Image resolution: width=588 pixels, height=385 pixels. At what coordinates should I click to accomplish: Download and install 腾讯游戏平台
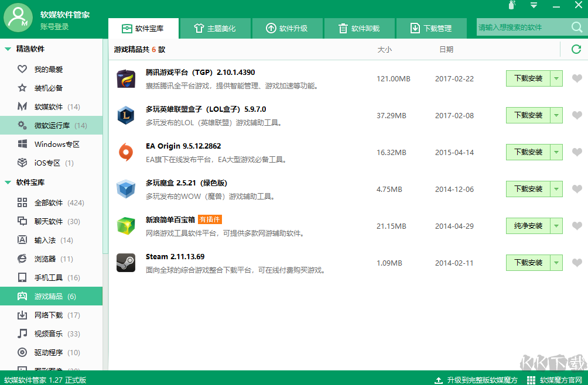click(x=528, y=78)
